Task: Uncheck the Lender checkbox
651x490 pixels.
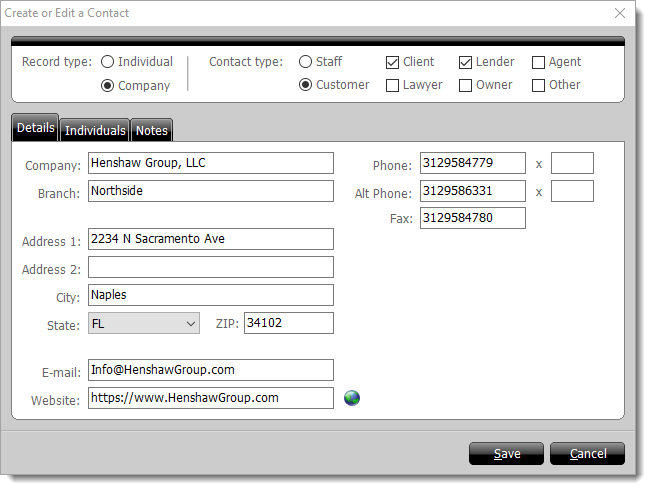Action: tap(466, 62)
